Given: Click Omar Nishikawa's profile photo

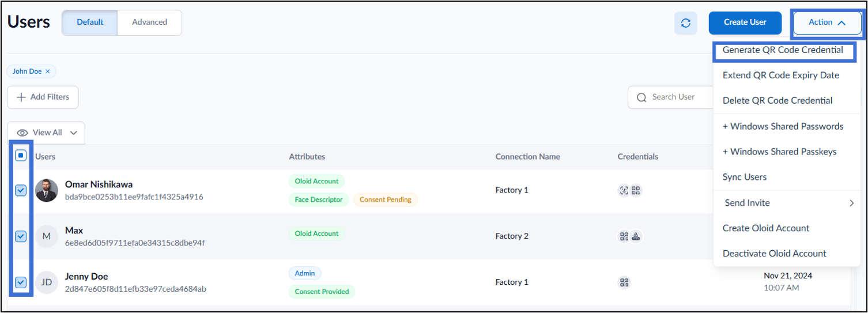Looking at the screenshot, I should pos(47,190).
